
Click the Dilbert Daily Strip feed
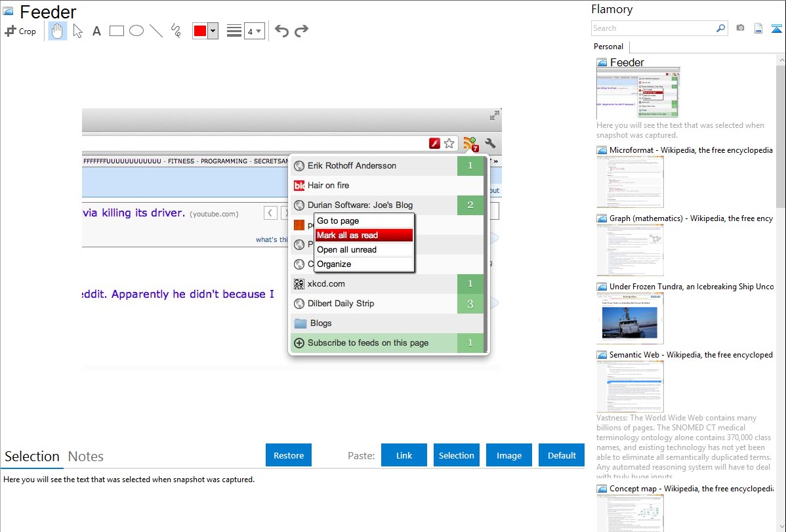[x=387, y=303]
